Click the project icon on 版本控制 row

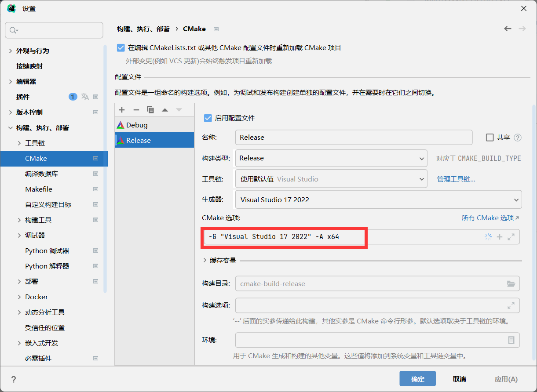(95, 113)
